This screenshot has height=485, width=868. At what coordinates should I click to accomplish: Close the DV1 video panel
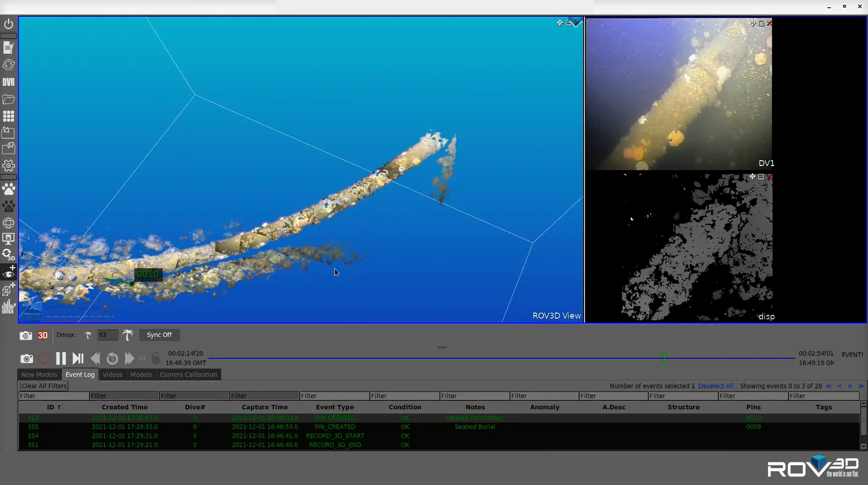pyautogui.click(x=770, y=23)
